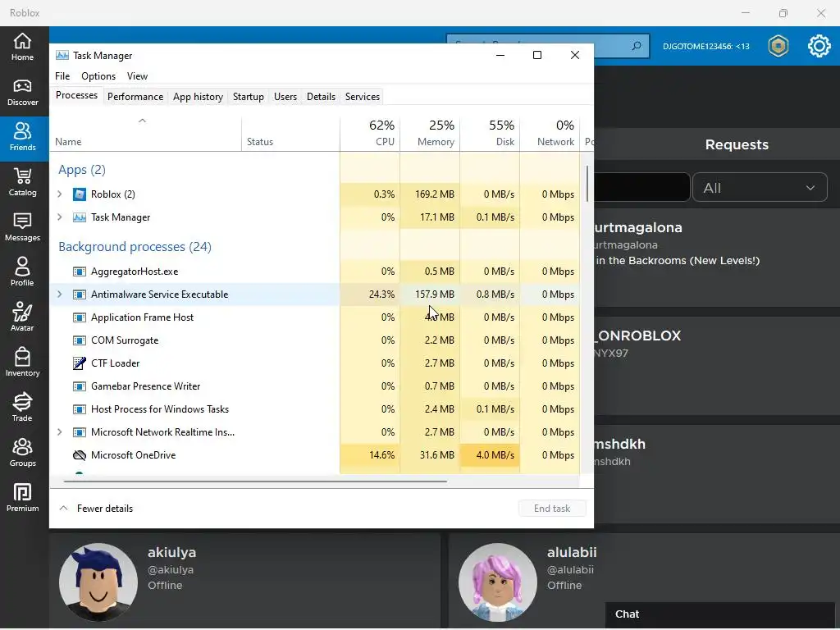Click the alulabii friend name
Screen dimensions: 840x630
point(572,552)
